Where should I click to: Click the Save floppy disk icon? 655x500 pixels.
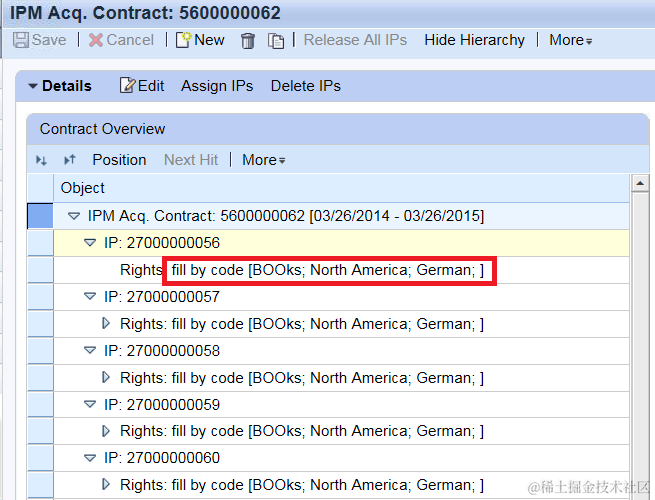(x=20, y=40)
